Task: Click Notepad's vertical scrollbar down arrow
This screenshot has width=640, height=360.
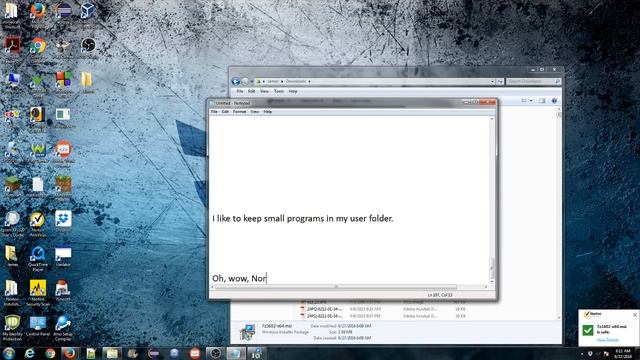Action: pos(492,281)
